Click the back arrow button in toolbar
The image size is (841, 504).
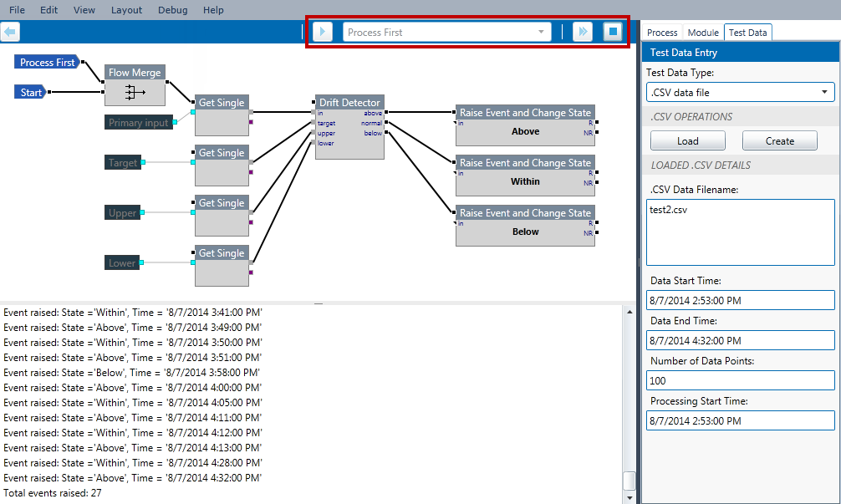click(10, 32)
